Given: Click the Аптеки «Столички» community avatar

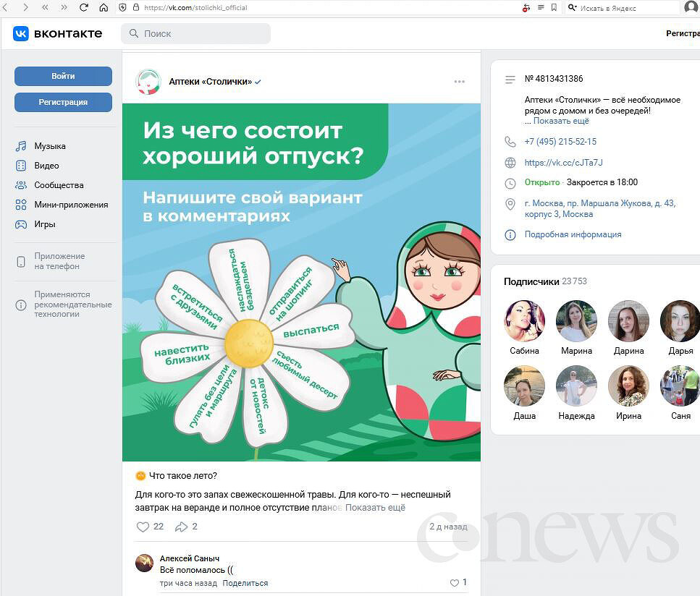Looking at the screenshot, I should pos(148,82).
